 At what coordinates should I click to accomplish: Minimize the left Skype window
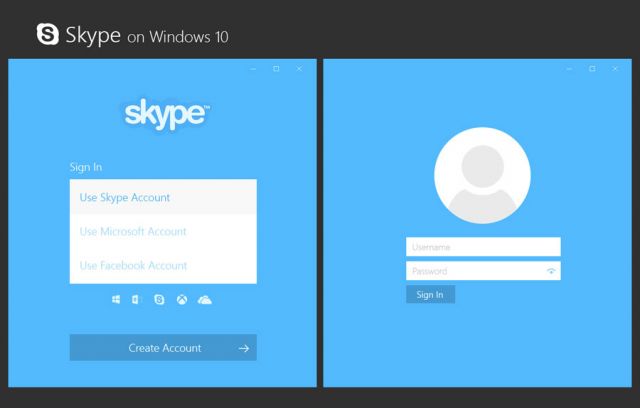(253, 69)
